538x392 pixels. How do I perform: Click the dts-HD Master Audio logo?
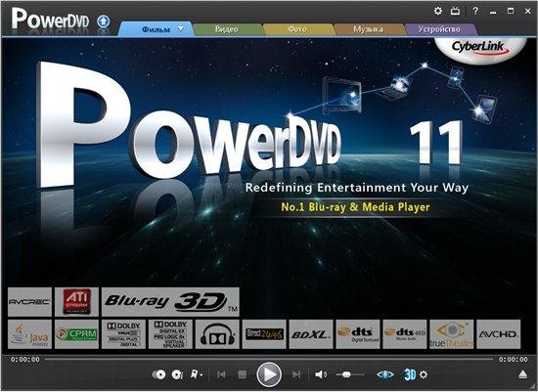coord(405,334)
